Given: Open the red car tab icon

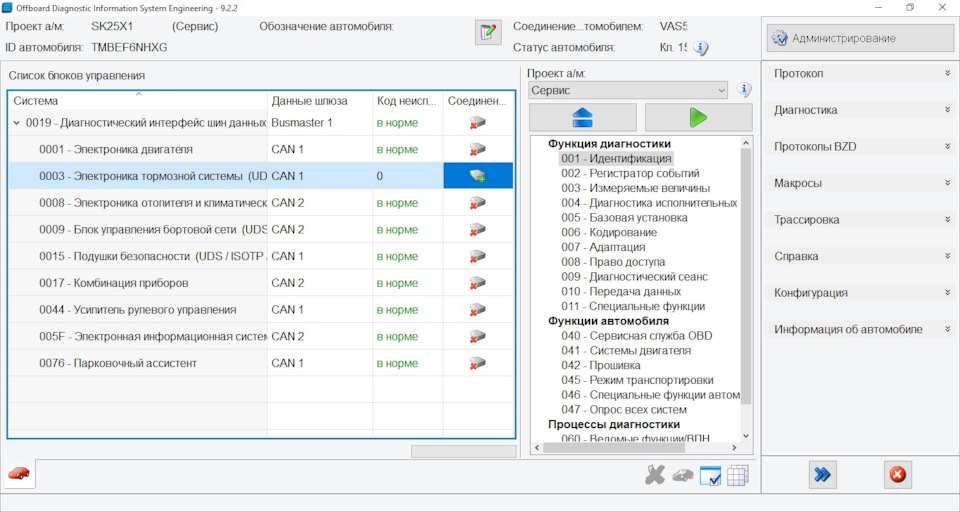Looking at the screenshot, I should (x=19, y=473).
